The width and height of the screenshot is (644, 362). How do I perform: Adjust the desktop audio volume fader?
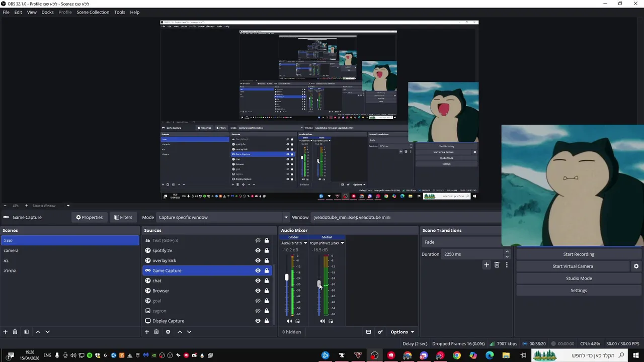tap(319, 284)
